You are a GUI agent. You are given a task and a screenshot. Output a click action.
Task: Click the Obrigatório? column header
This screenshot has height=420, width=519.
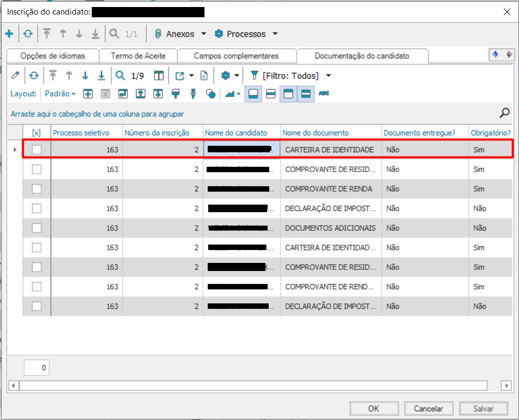pos(490,132)
